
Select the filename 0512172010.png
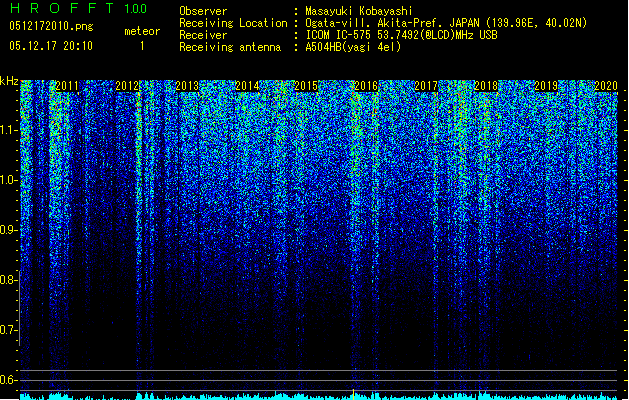tap(51, 26)
